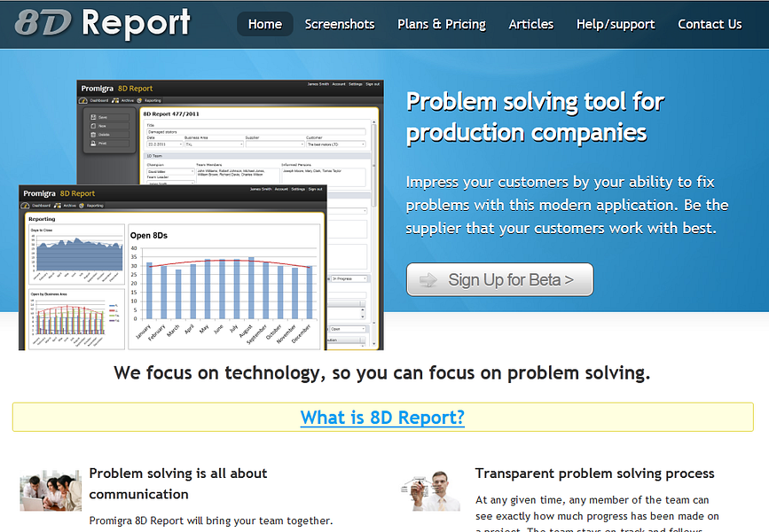
Task: Open the What is 8D Report link
Action: coord(382,417)
